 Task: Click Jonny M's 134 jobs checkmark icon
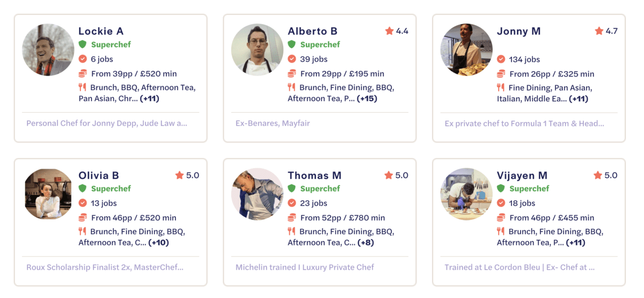(x=501, y=59)
